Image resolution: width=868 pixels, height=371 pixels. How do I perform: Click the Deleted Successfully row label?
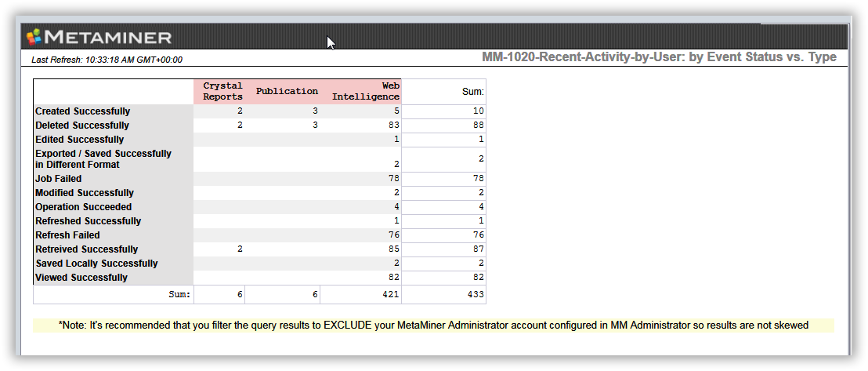[82, 125]
